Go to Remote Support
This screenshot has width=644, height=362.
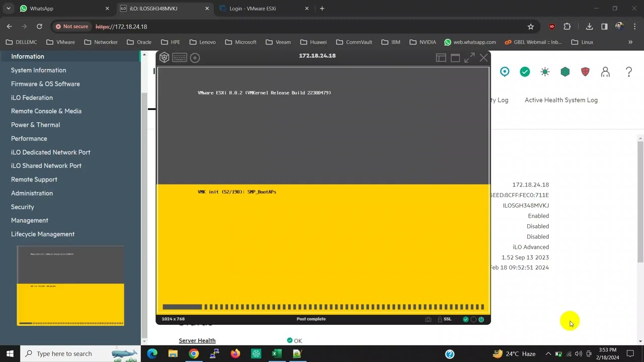coord(34,179)
